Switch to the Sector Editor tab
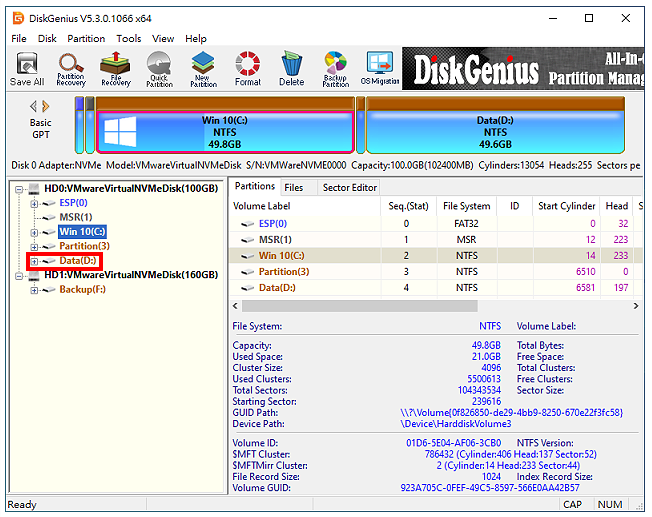The width and height of the screenshot is (652, 517). pos(350,188)
